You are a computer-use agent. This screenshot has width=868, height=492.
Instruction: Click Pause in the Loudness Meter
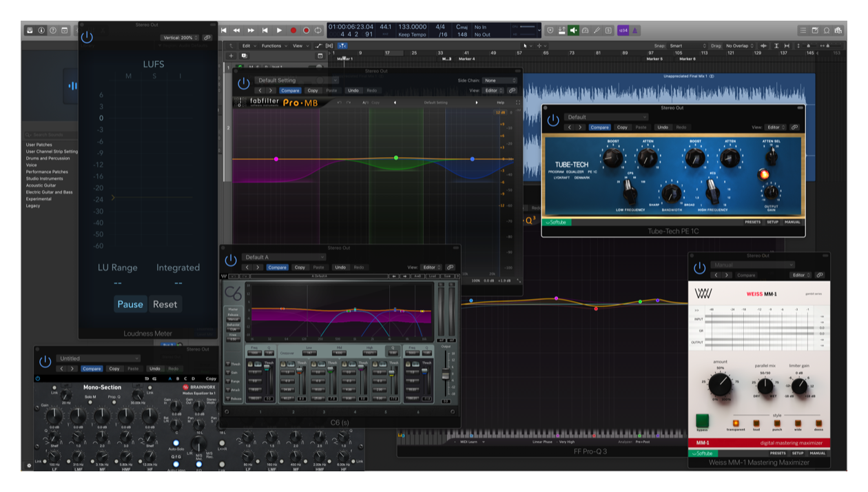pyautogui.click(x=130, y=304)
